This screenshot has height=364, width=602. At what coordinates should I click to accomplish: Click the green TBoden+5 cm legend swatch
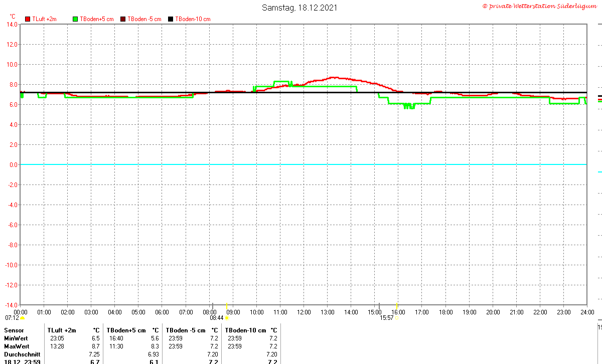(x=75, y=19)
